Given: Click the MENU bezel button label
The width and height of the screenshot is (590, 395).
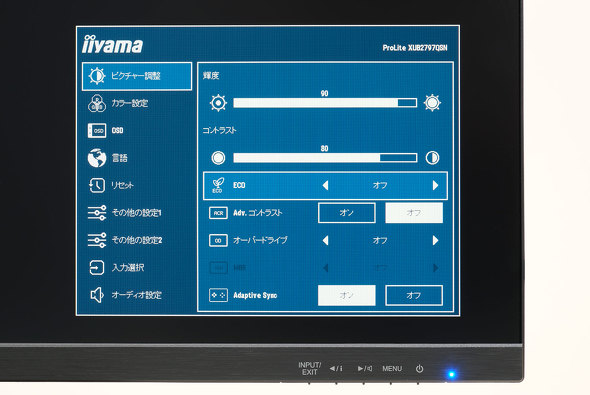Looking at the screenshot, I should 392,369.
